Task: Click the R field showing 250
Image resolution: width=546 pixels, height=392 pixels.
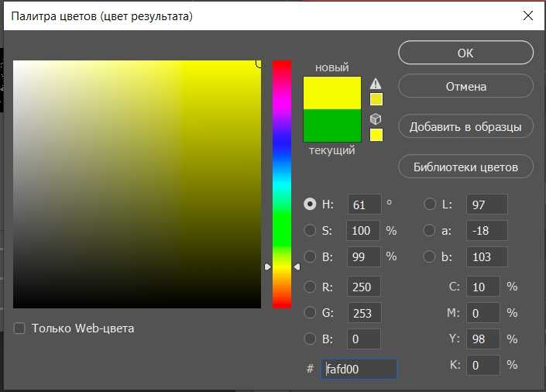Action: pos(363,287)
